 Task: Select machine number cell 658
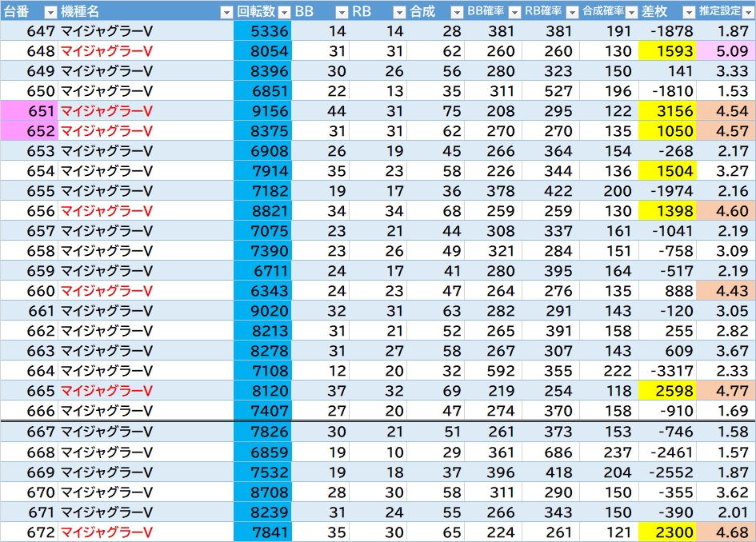(x=30, y=250)
